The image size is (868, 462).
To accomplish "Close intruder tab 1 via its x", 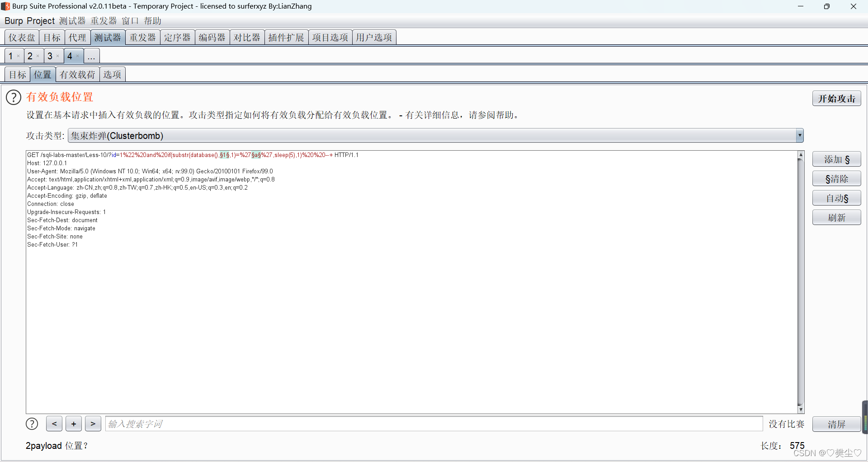I will pyautogui.click(x=18, y=56).
